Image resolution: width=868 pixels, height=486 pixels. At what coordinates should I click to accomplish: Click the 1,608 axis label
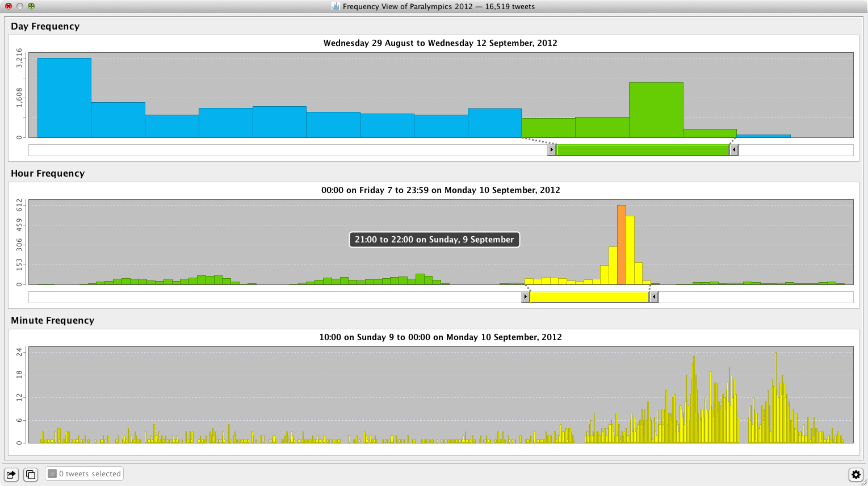pyautogui.click(x=19, y=98)
